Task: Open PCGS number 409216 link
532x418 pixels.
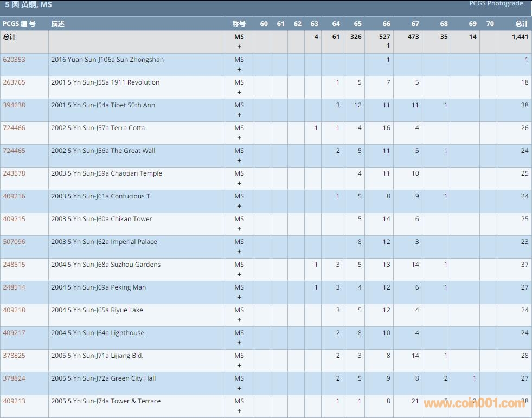Action: 14,196
